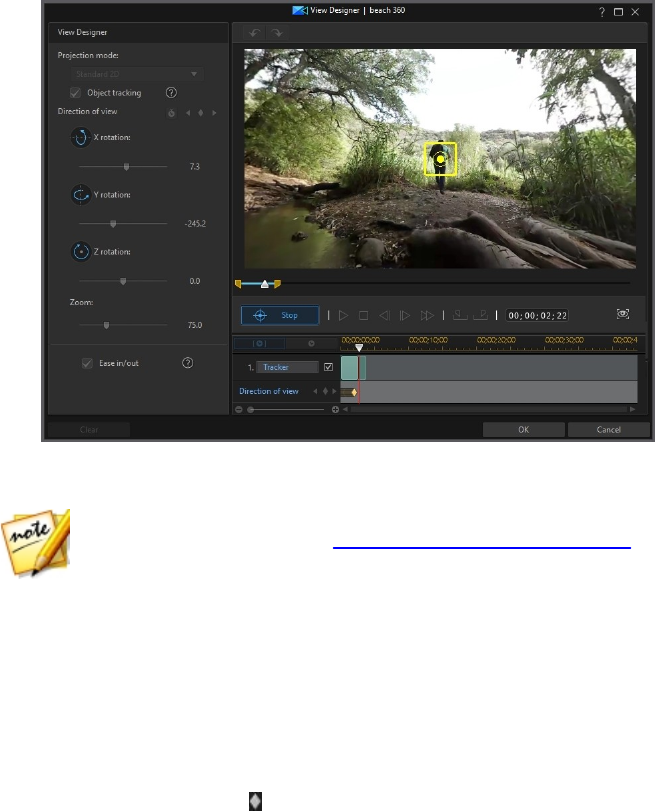655x811 pixels.
Task: Click the Y rotation dial icon
Action: [x=81, y=195]
